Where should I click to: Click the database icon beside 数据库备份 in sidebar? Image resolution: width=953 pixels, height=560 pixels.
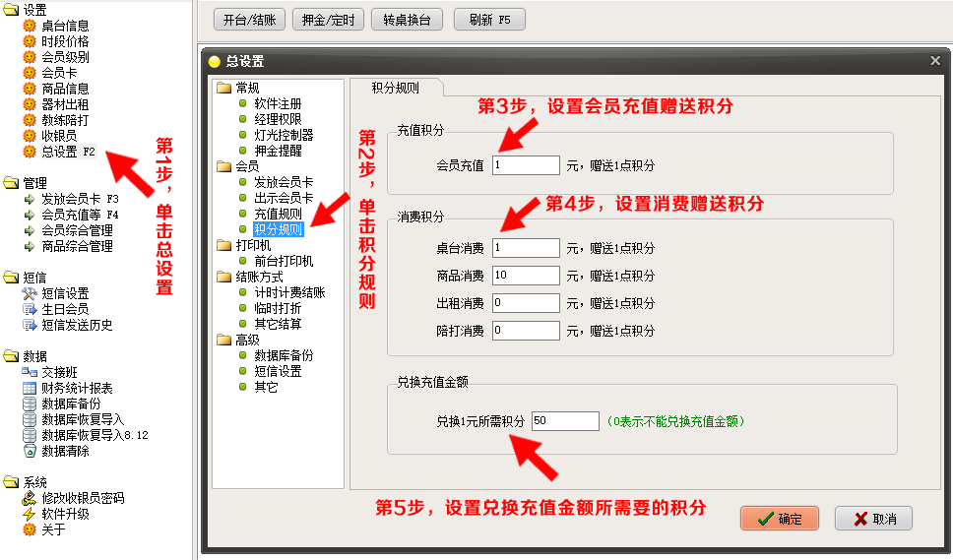[x=30, y=404]
